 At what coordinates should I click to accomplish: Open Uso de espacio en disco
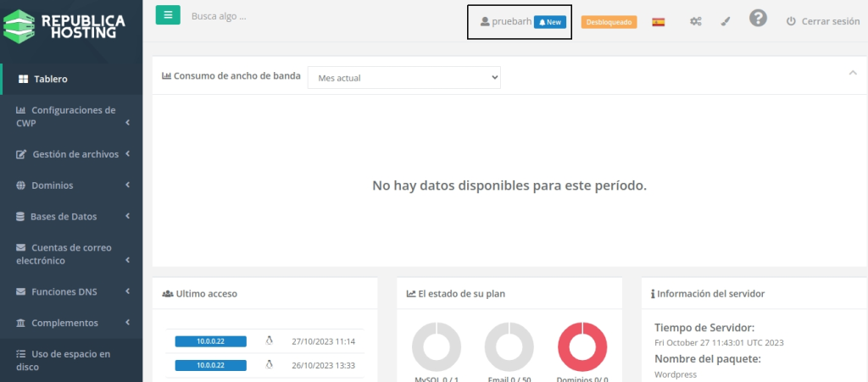[x=64, y=360]
